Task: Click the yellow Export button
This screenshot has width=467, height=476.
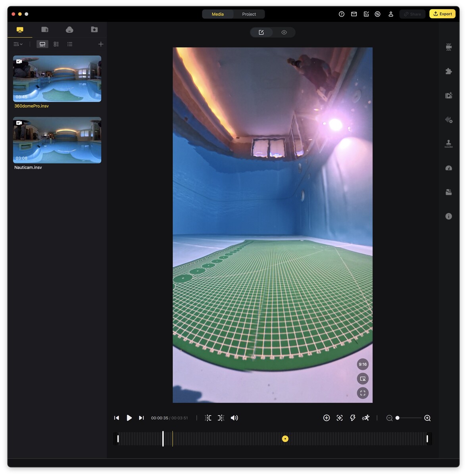Action: (x=442, y=13)
